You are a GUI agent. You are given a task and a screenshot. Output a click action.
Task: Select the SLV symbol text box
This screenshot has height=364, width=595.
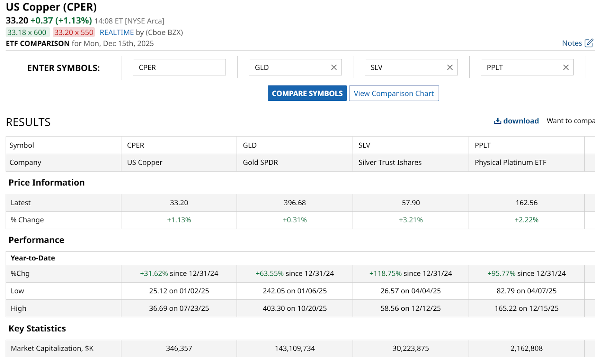coord(404,67)
